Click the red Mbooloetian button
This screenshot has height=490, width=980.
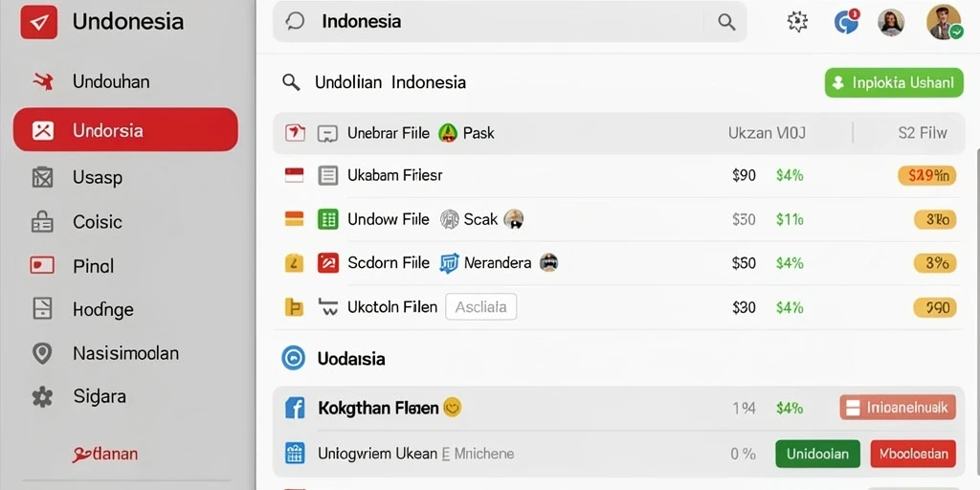click(913, 454)
